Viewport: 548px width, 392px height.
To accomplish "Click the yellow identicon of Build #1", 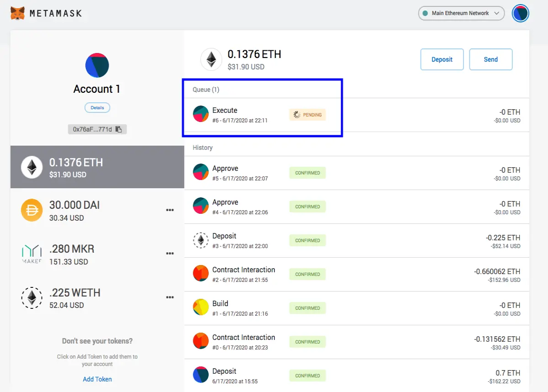I will pos(201,307).
